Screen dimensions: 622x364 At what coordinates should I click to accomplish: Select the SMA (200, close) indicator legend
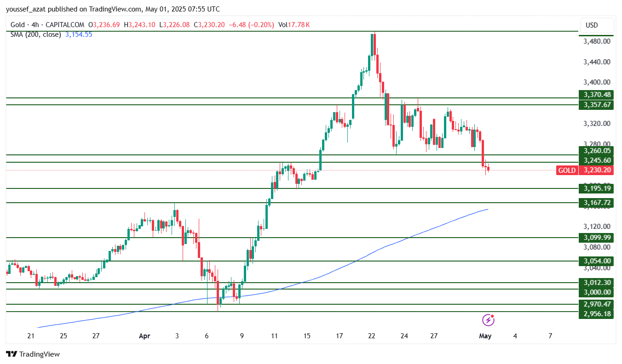[x=36, y=34]
